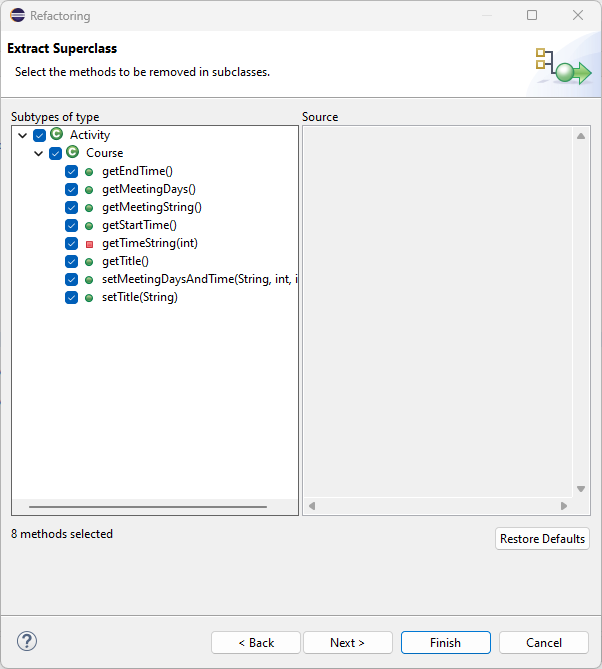This screenshot has height=669, width=602.
Task: Click the Course class icon
Action: (x=73, y=152)
